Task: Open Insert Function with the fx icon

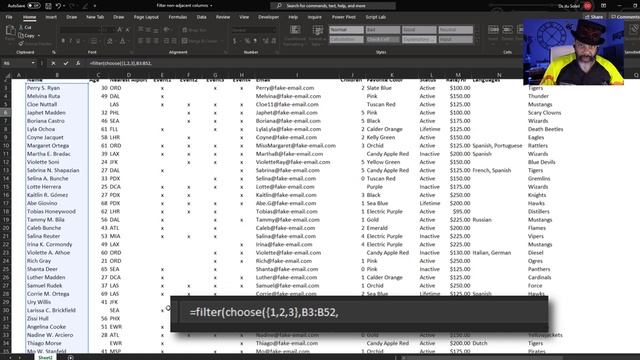Action: 78,63
